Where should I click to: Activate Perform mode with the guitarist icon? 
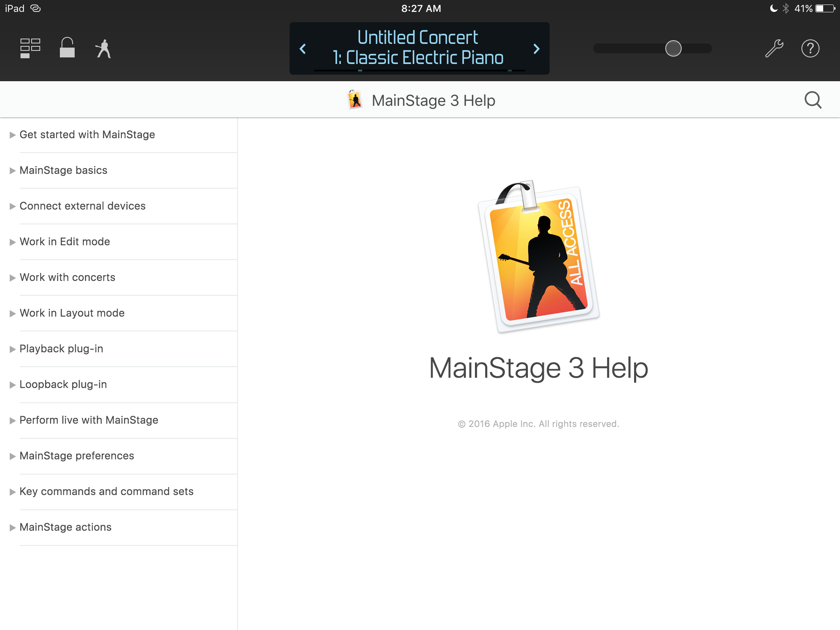(103, 48)
